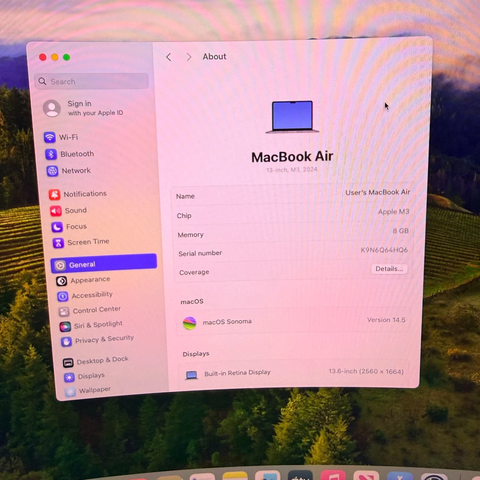Focus the Search field in the sidebar
The width and height of the screenshot is (480, 480).
point(91,81)
